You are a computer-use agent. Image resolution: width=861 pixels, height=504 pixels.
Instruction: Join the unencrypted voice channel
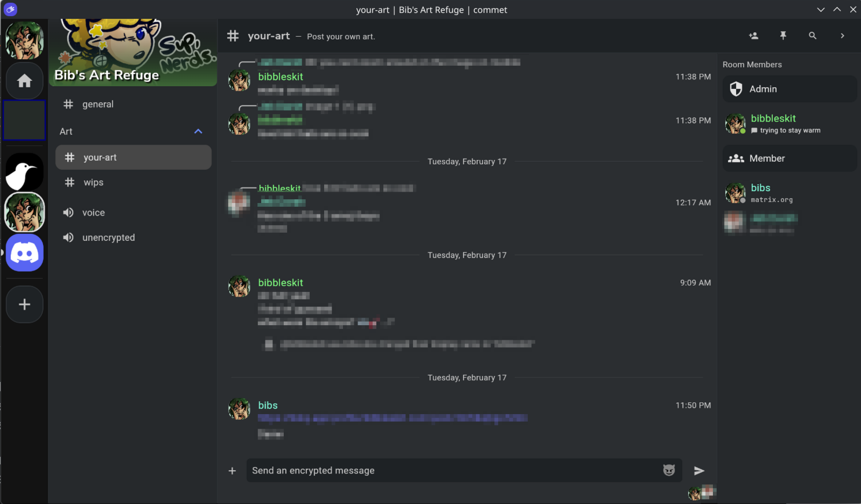pyautogui.click(x=108, y=237)
